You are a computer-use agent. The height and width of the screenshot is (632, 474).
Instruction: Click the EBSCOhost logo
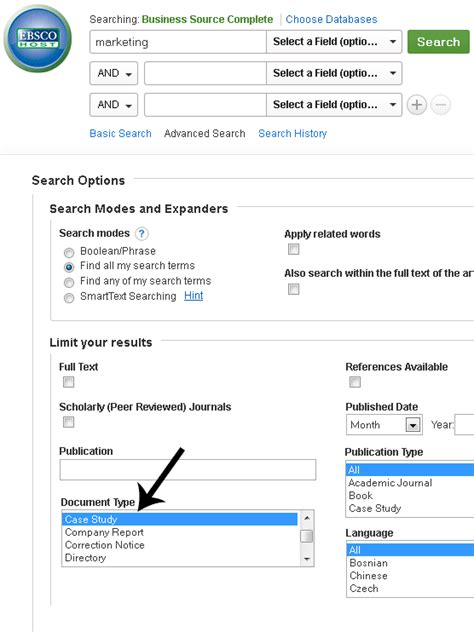pos(37,39)
